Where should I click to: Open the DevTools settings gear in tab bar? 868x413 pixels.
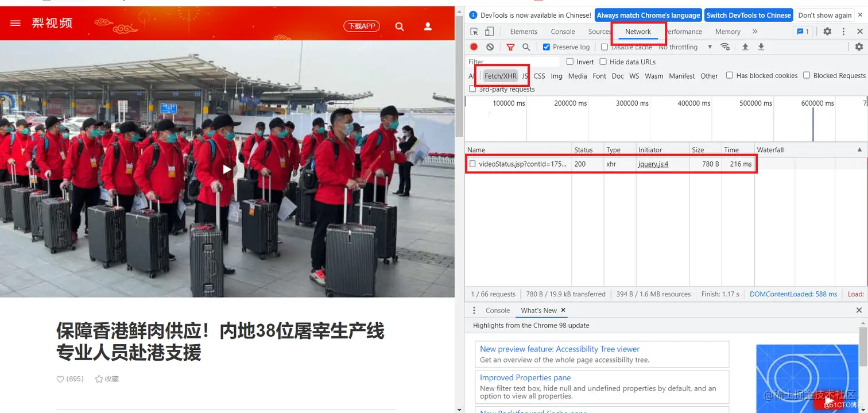click(x=827, y=32)
